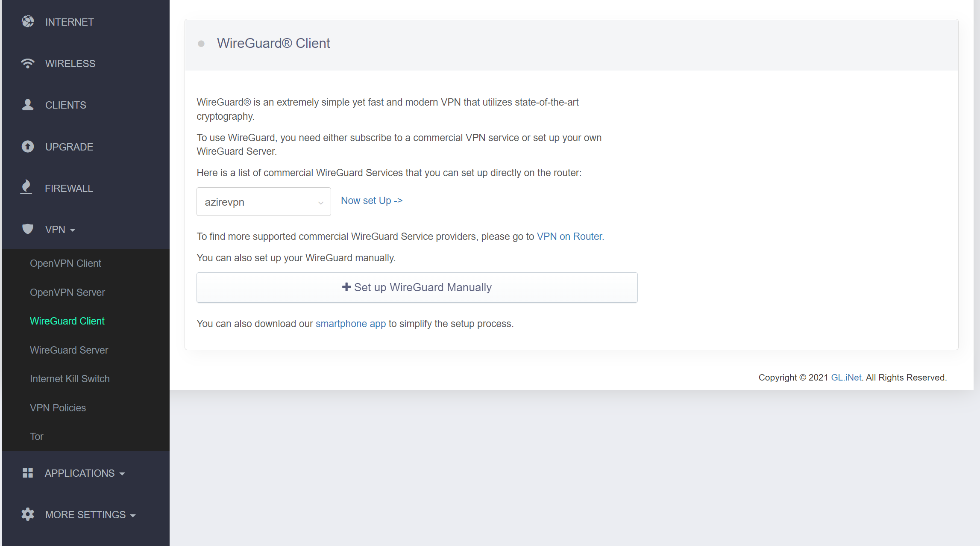Image resolution: width=980 pixels, height=546 pixels.
Task: Open the WIRELESS menu label
Action: click(x=70, y=64)
